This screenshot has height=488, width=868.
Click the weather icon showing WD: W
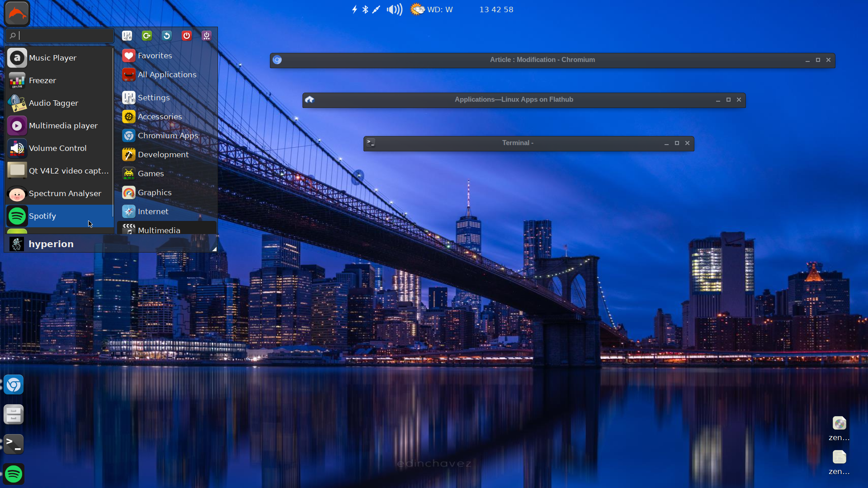[417, 9]
